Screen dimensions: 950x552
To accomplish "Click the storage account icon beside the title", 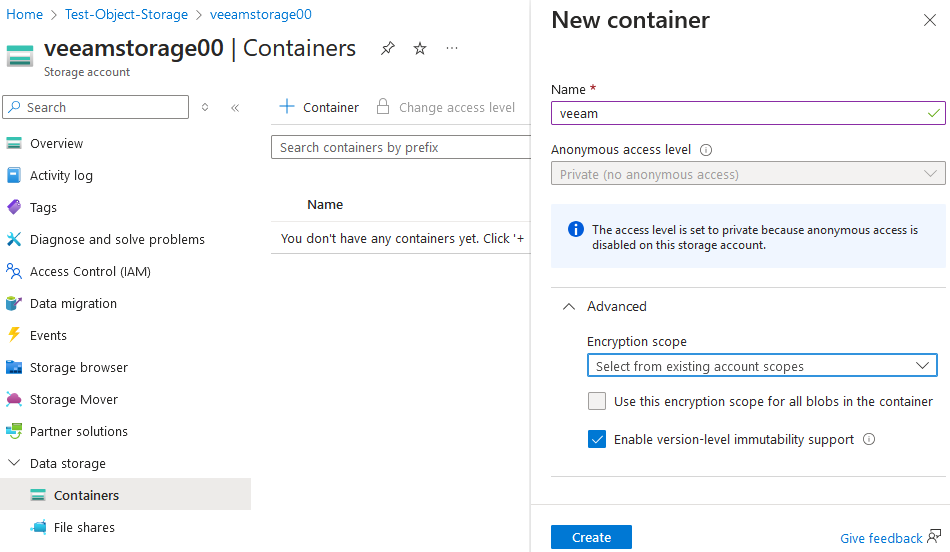I will pos(20,56).
